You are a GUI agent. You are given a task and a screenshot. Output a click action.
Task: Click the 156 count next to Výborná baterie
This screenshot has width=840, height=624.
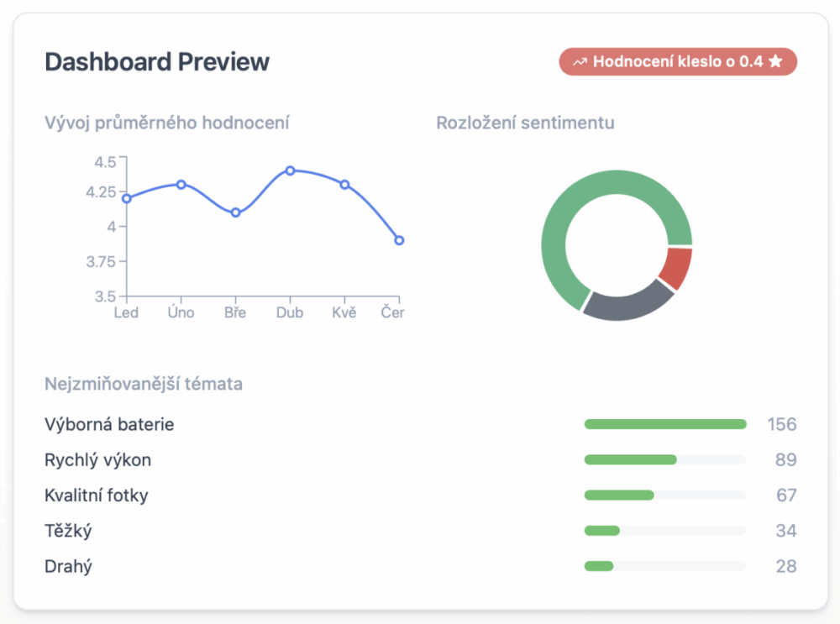[x=781, y=424]
